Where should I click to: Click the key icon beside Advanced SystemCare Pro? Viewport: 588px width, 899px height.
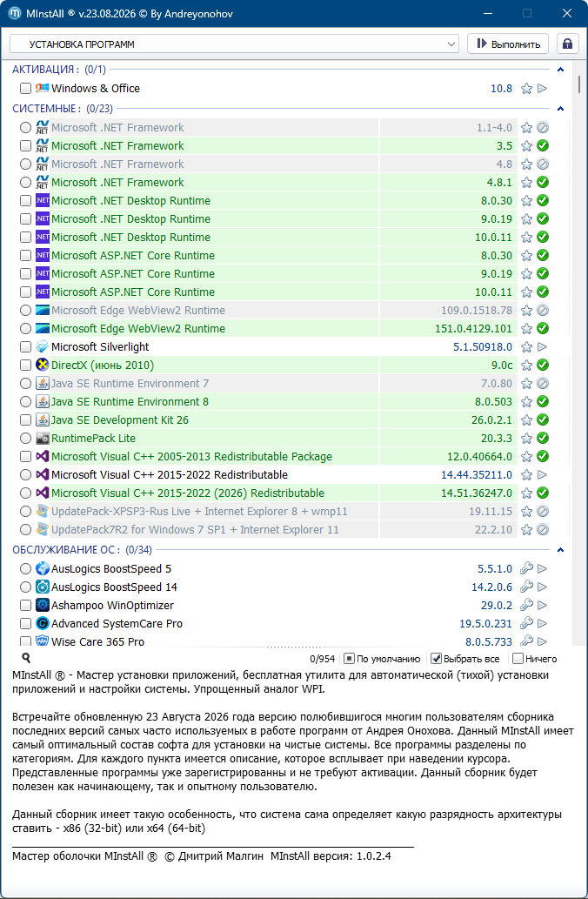tap(526, 624)
